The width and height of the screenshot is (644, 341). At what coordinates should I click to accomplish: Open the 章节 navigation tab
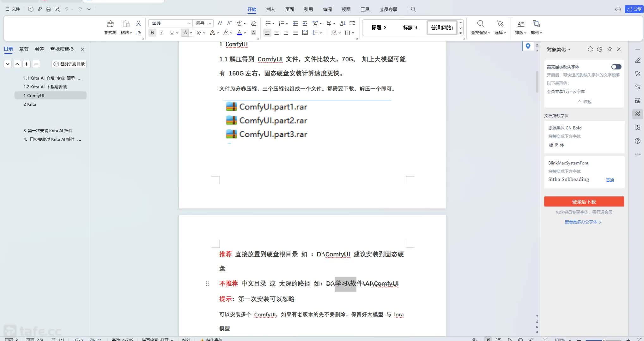[24, 49]
